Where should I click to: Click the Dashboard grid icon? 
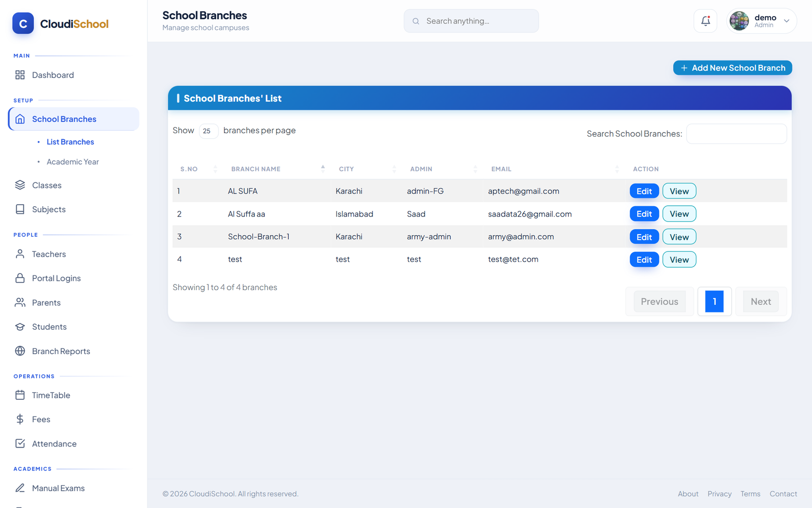pos(20,75)
